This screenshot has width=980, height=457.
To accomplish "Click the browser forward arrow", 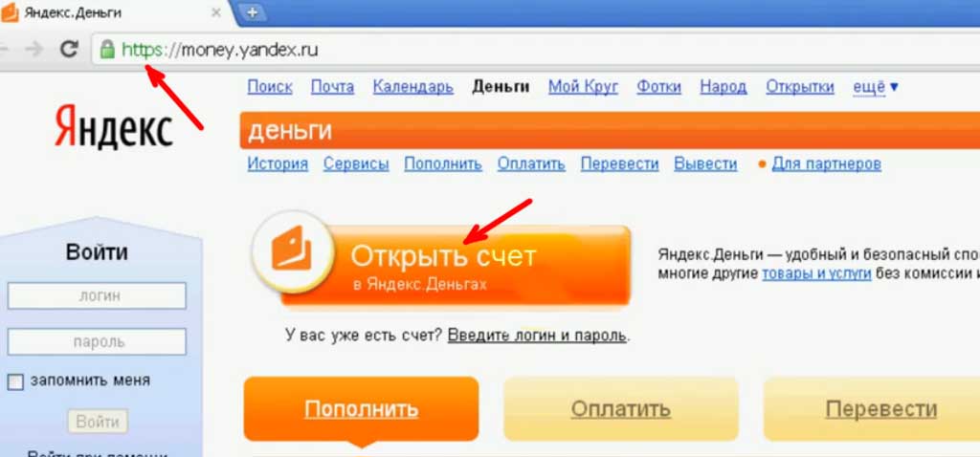I will click(x=33, y=50).
